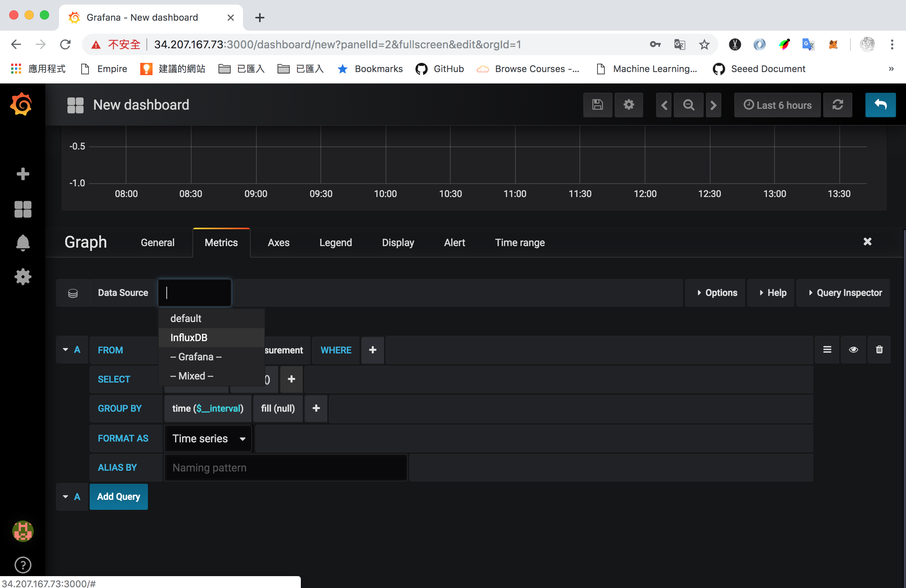Bookmark this page with the star icon
The image size is (906, 588).
[x=704, y=44]
